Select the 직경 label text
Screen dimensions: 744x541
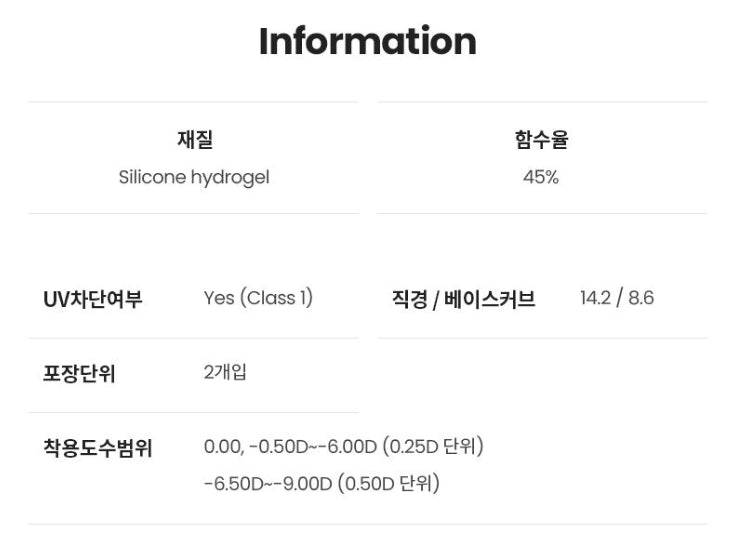pyautogui.click(x=409, y=299)
